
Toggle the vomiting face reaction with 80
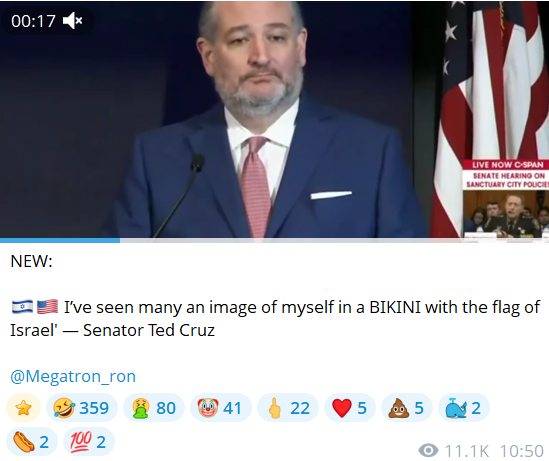[x=154, y=407]
